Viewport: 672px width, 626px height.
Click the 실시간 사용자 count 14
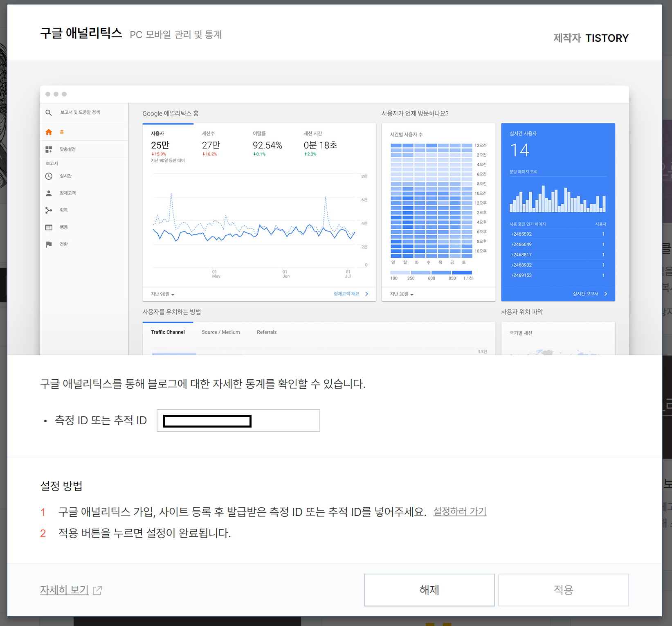point(520,150)
